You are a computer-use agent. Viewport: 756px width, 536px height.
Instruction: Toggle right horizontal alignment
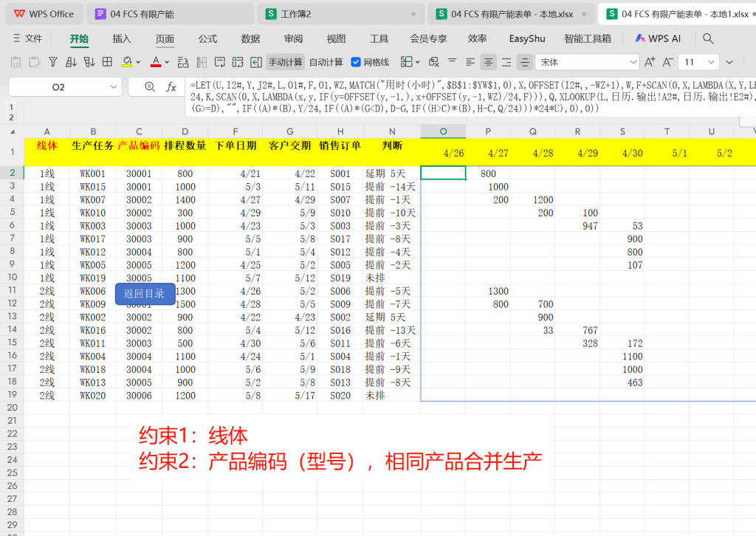pyautogui.click(x=506, y=62)
